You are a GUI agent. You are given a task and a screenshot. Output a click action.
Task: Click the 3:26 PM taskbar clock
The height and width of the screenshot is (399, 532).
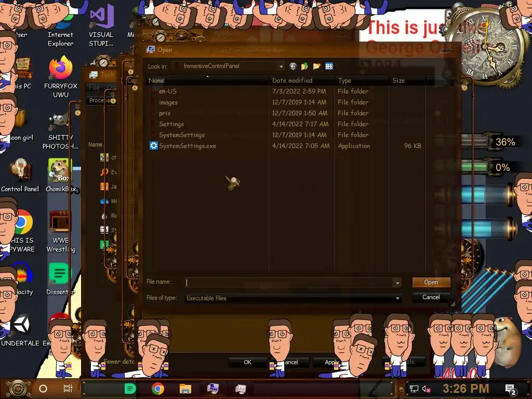(466, 389)
